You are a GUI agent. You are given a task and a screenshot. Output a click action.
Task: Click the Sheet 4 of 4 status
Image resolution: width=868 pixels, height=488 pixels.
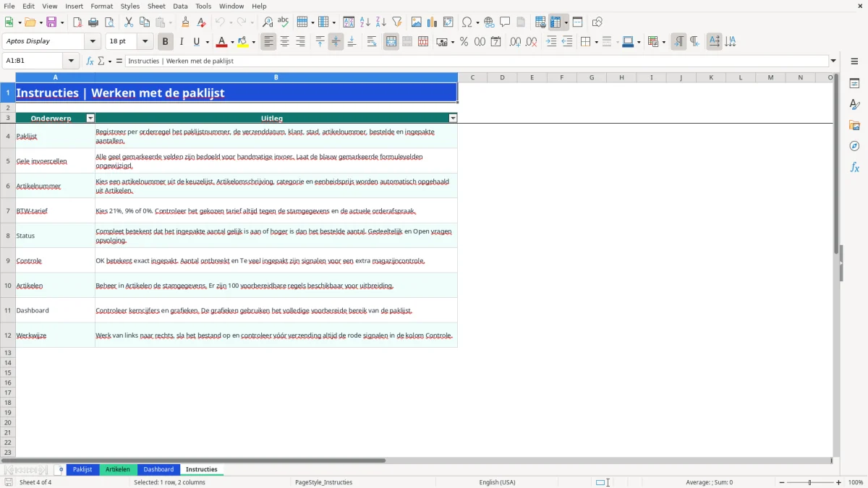point(35,482)
